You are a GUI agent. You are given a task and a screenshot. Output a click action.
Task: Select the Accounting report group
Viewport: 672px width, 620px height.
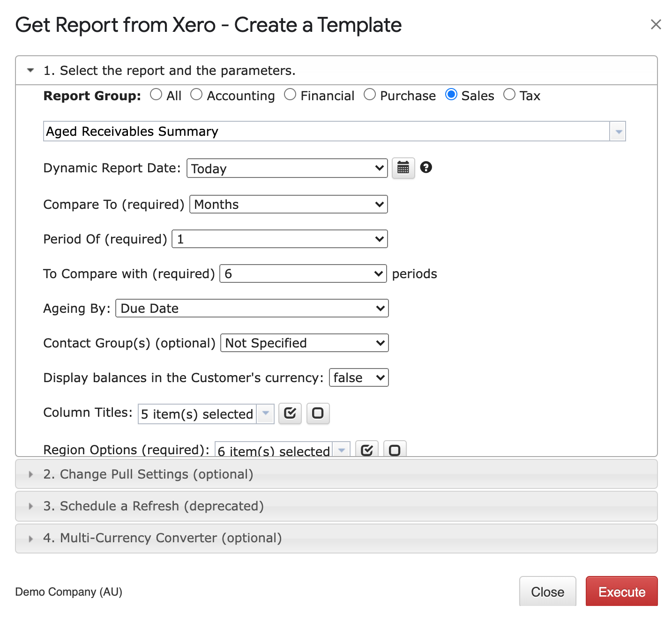pos(196,95)
